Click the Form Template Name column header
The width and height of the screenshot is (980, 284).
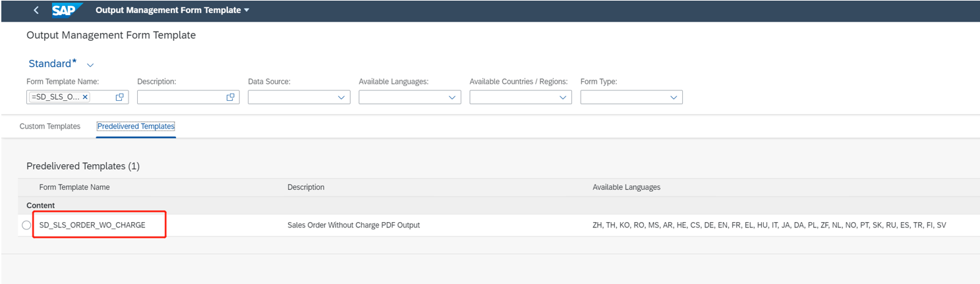pyautogui.click(x=74, y=187)
